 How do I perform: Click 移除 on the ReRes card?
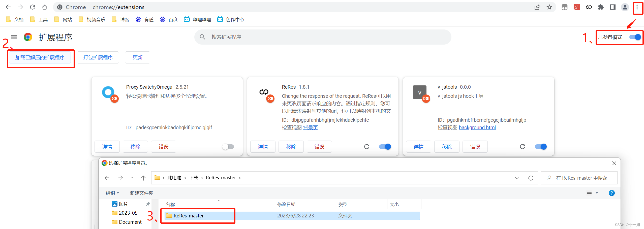click(291, 147)
